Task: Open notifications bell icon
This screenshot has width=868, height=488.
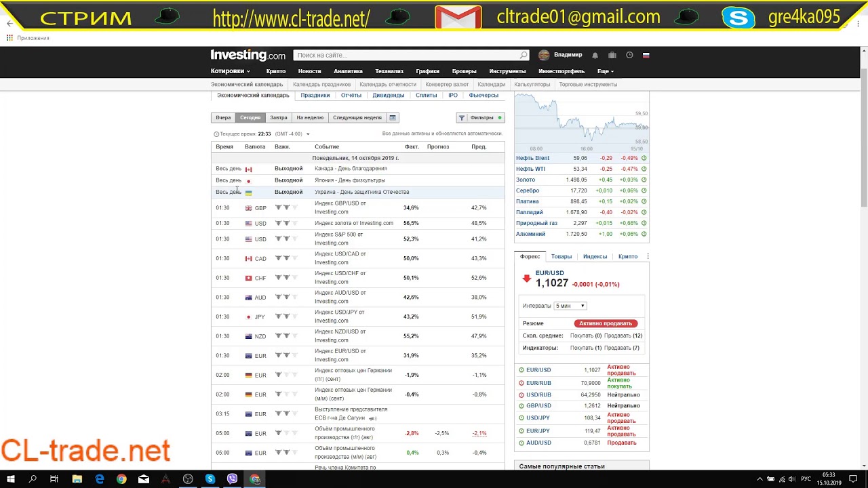Action: (x=595, y=55)
